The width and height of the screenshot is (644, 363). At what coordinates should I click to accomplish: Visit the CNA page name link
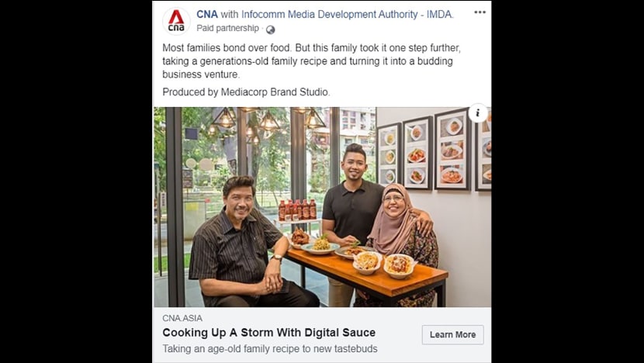point(207,15)
